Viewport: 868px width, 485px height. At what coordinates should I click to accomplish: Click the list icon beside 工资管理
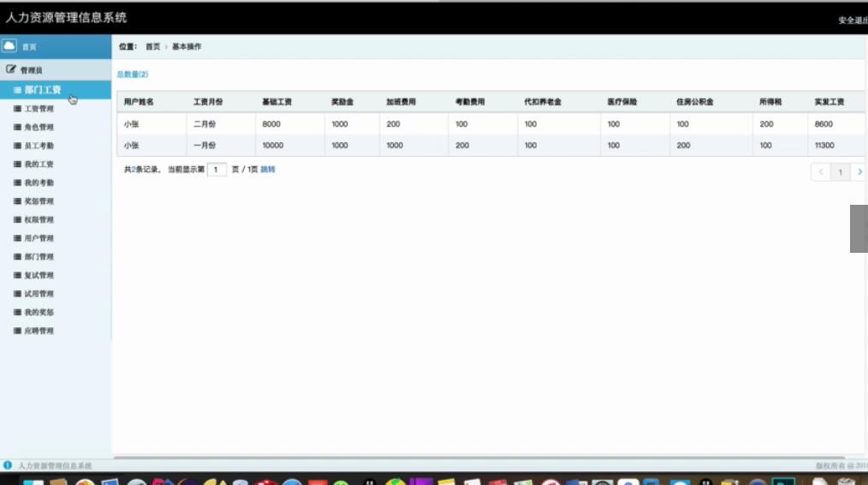click(x=17, y=109)
